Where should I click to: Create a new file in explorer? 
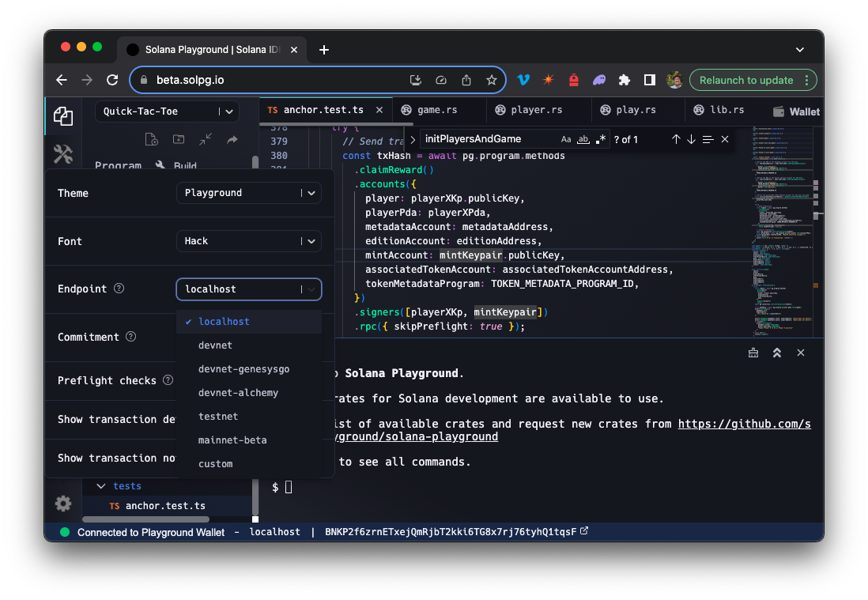151,139
